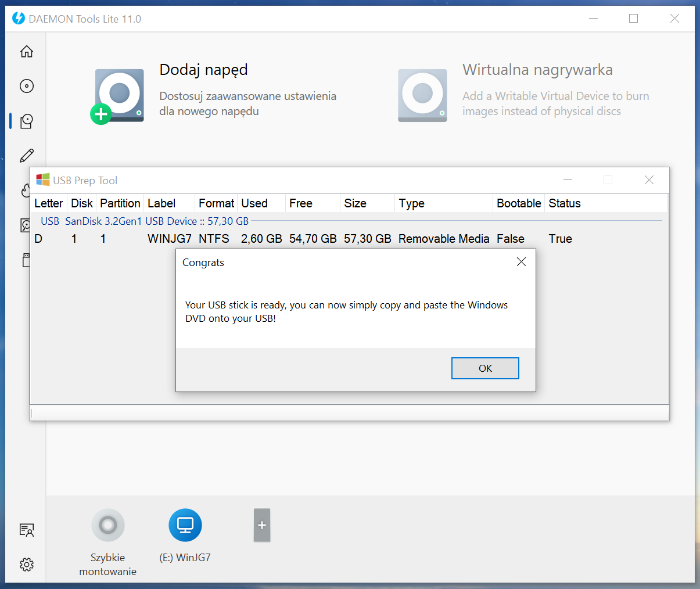This screenshot has width=700, height=589.
Task: Click the Free column header
Action: (x=300, y=203)
